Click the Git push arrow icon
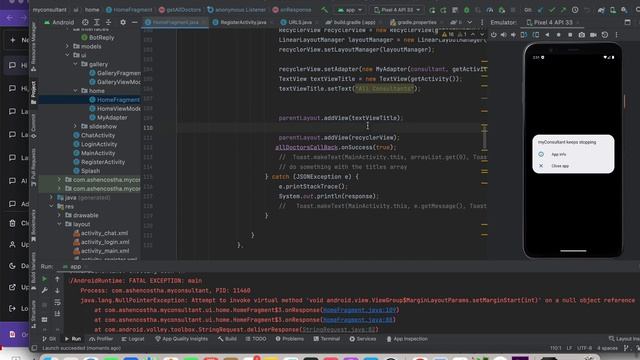This screenshot has height=360, width=640. 563,10
